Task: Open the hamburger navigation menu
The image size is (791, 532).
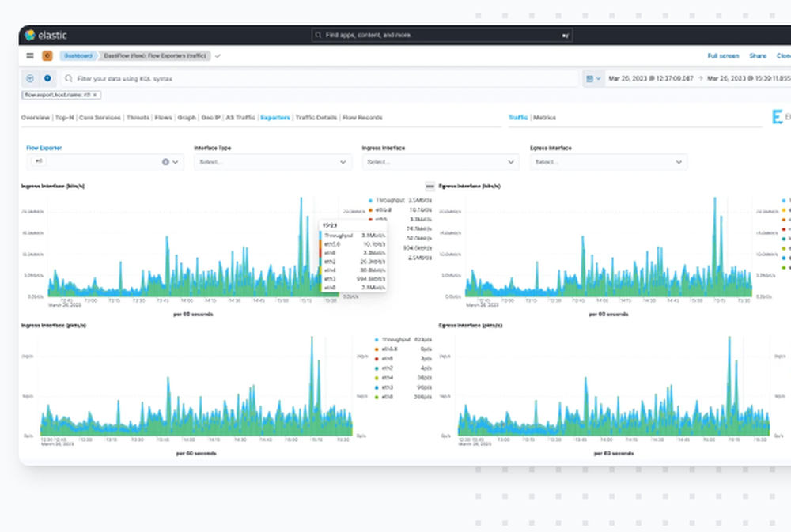Action: tap(30, 56)
